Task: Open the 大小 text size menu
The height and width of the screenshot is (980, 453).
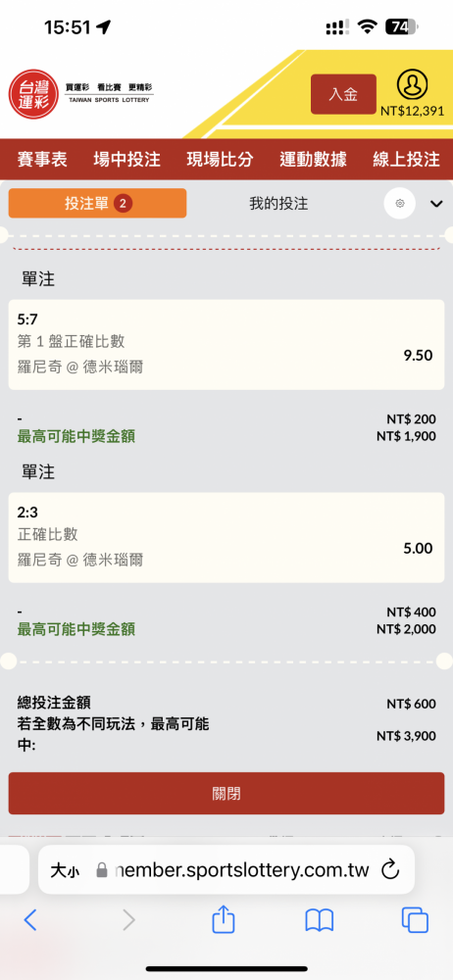Action: click(65, 870)
